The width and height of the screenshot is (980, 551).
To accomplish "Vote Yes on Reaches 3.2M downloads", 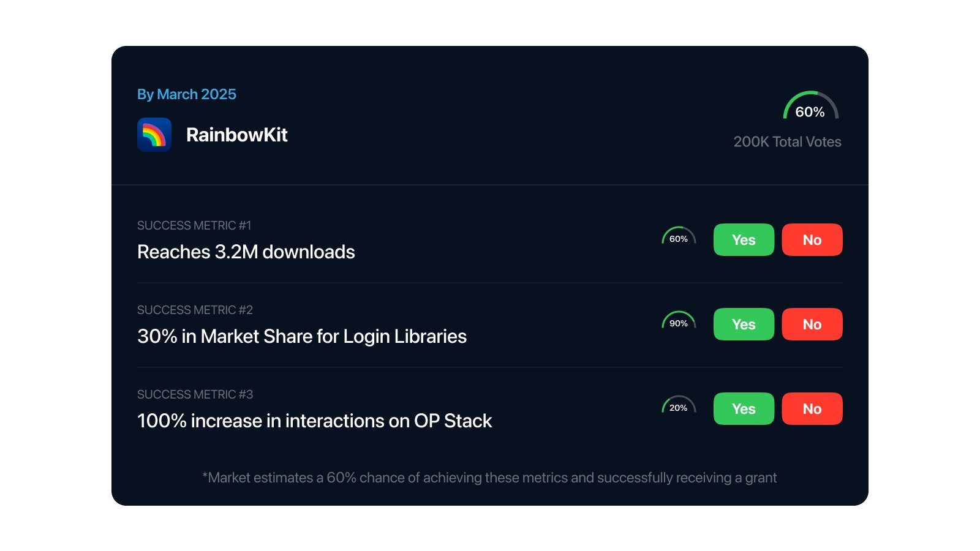I will coord(744,240).
